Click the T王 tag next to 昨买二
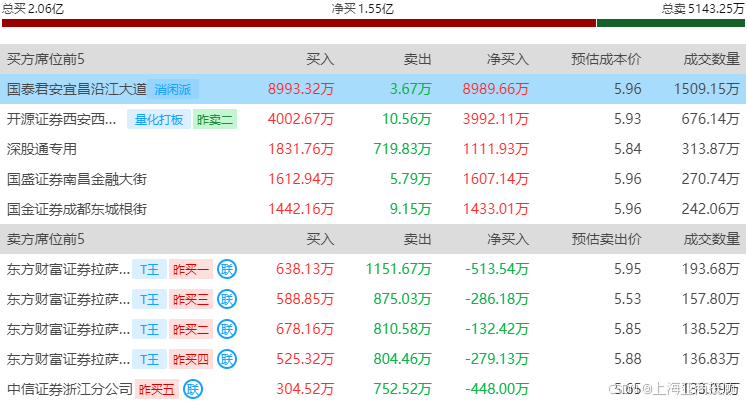This screenshot has height=402, width=747. [x=150, y=330]
